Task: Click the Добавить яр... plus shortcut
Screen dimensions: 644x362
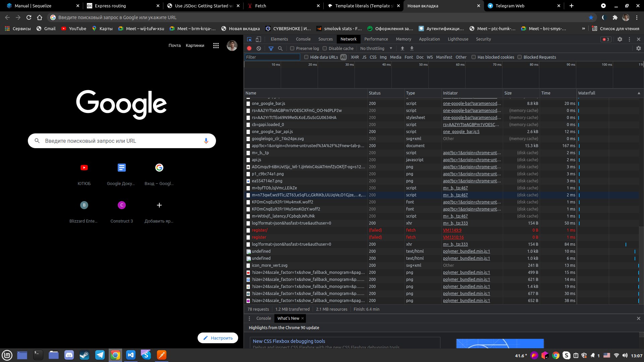Action: [x=159, y=211]
